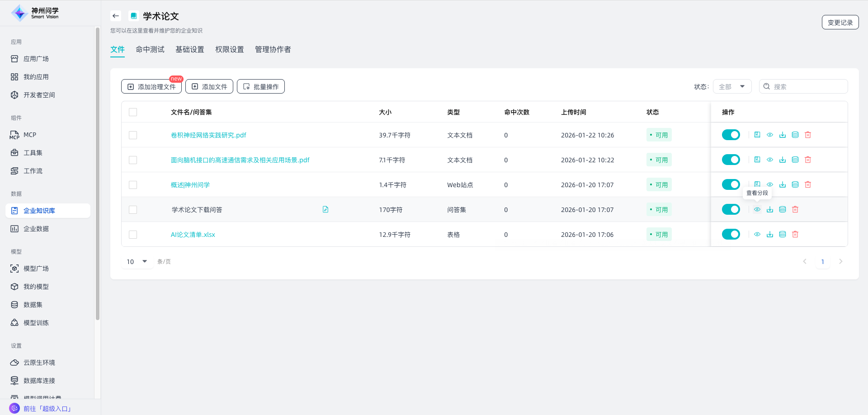868x415 pixels.
Task: Expand the rows-per-page dropdown showing 10
Action: [x=137, y=261]
